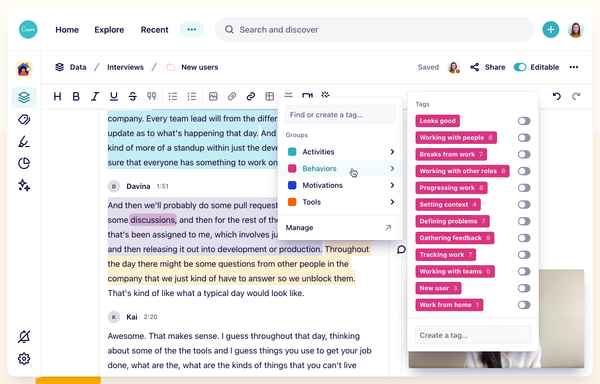Open the data layers sidebar icon
The width and height of the screenshot is (600, 384).
pos(24,97)
